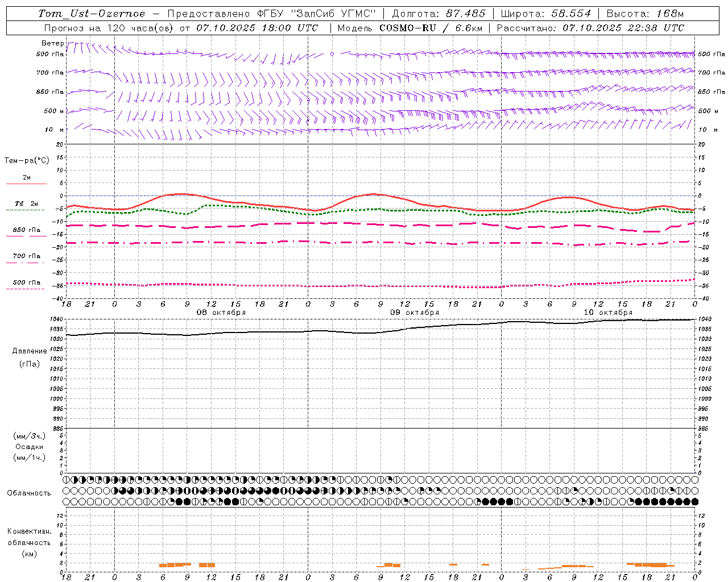Click the 1000 value on right pressure axis
The image size is (728, 582).
705,399
